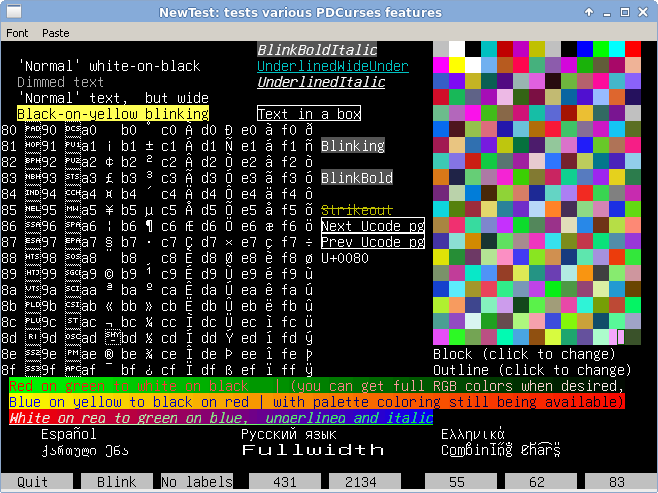Viewport: 658px width, 493px height.
Task: Click 'Block (click to change)' cursor setting
Action: tap(524, 354)
